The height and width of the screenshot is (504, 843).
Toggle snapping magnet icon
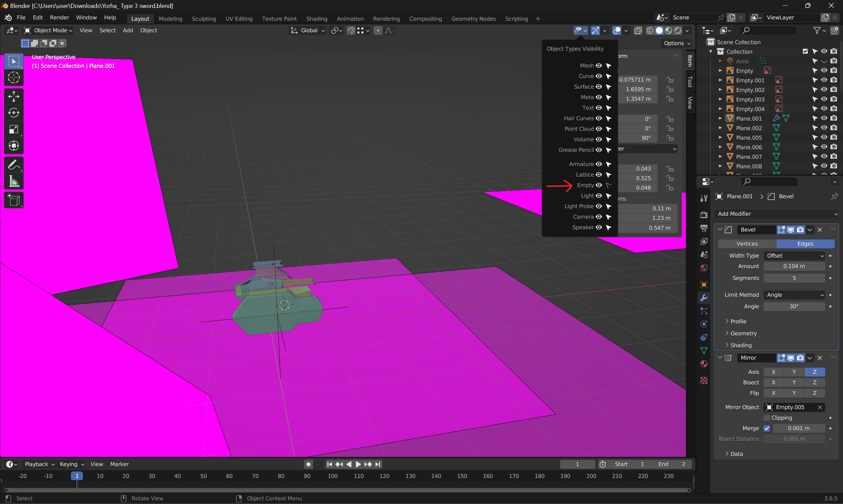coord(351,31)
